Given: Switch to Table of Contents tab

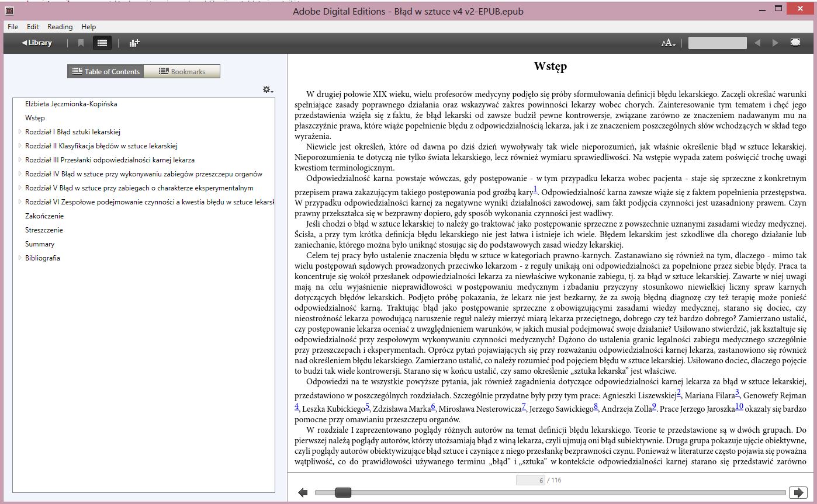Looking at the screenshot, I should [x=105, y=71].
